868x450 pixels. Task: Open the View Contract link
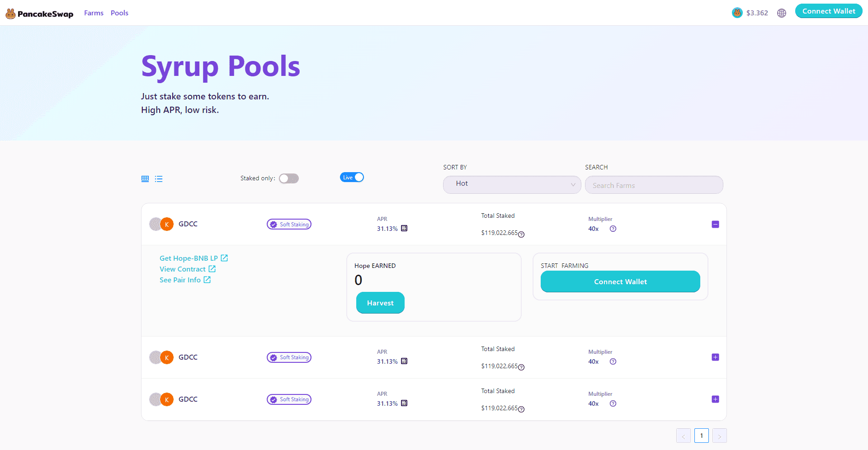(188, 269)
